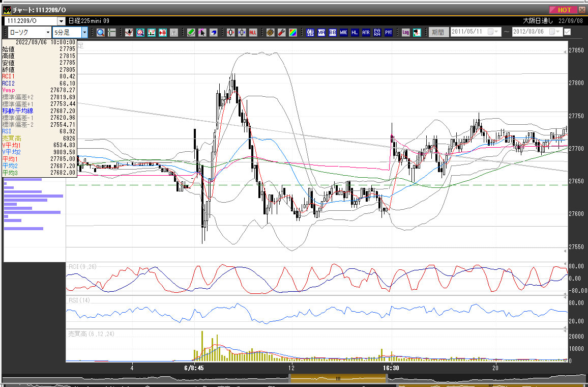The image size is (588, 387).
Task: Toggle the period range checkbox
Action: (567, 32)
